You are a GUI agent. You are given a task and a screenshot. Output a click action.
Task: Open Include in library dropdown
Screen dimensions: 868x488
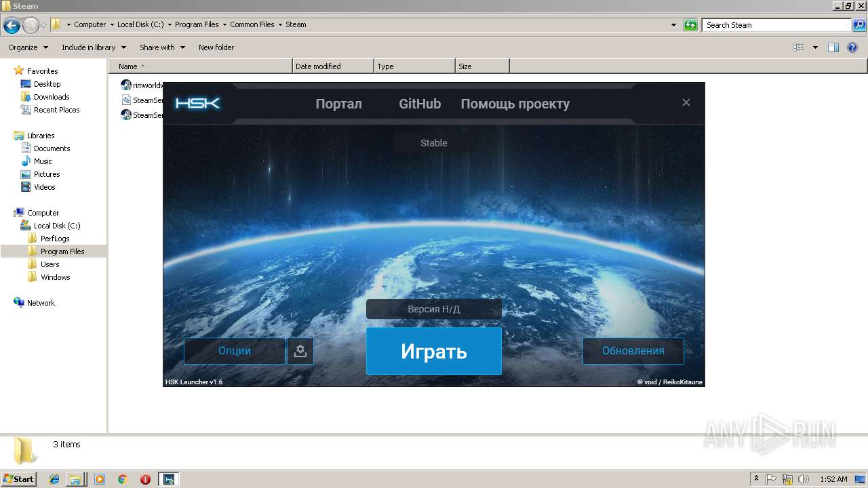point(94,47)
